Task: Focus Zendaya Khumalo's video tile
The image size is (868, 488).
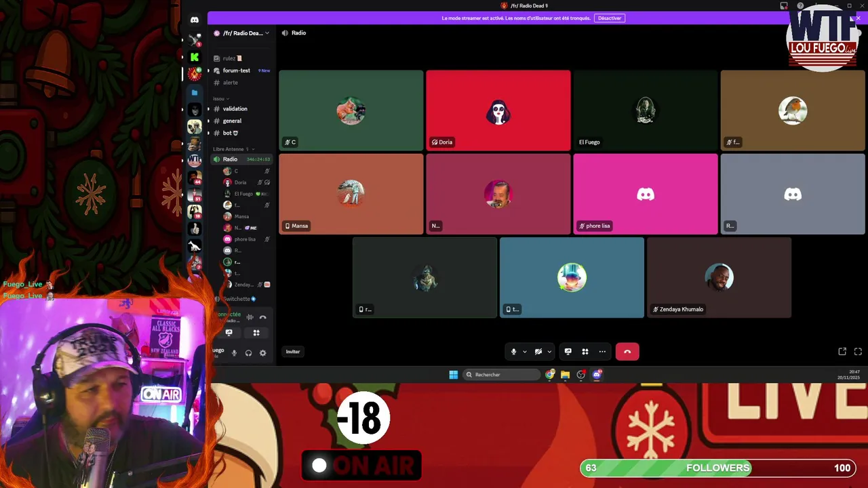Action: tap(719, 277)
